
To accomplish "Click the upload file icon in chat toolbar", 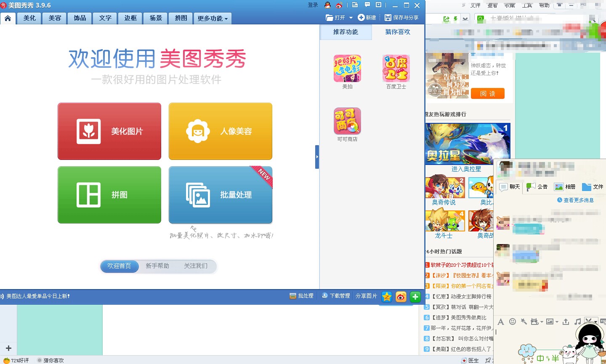I will pyautogui.click(x=566, y=321).
